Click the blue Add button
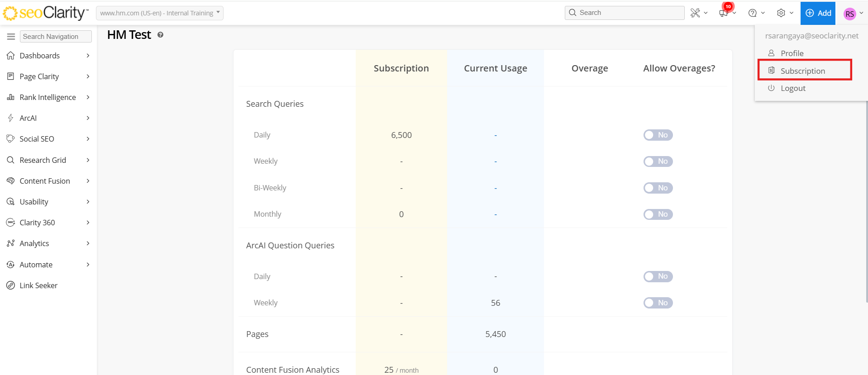 pos(818,13)
